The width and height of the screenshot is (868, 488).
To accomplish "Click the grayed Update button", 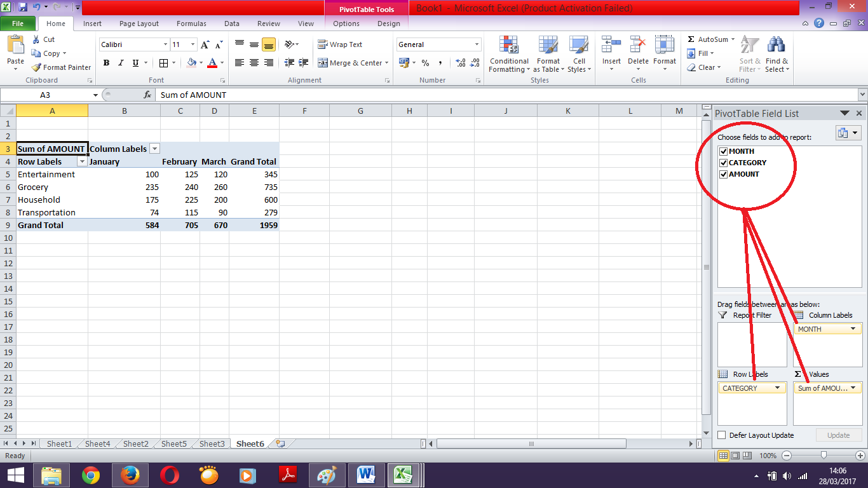I will pos(839,435).
